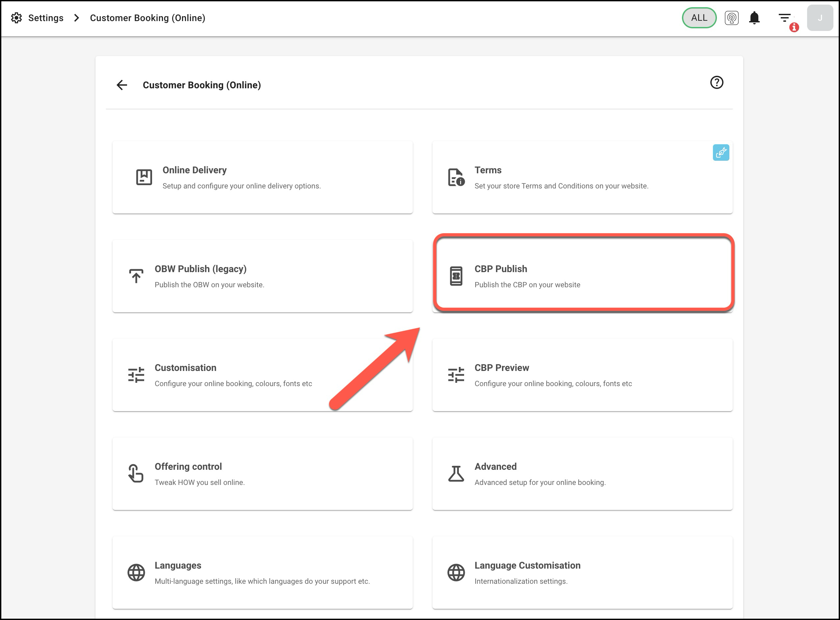Click the blue link badge on Terms card
The height and width of the screenshot is (620, 840).
tap(721, 153)
